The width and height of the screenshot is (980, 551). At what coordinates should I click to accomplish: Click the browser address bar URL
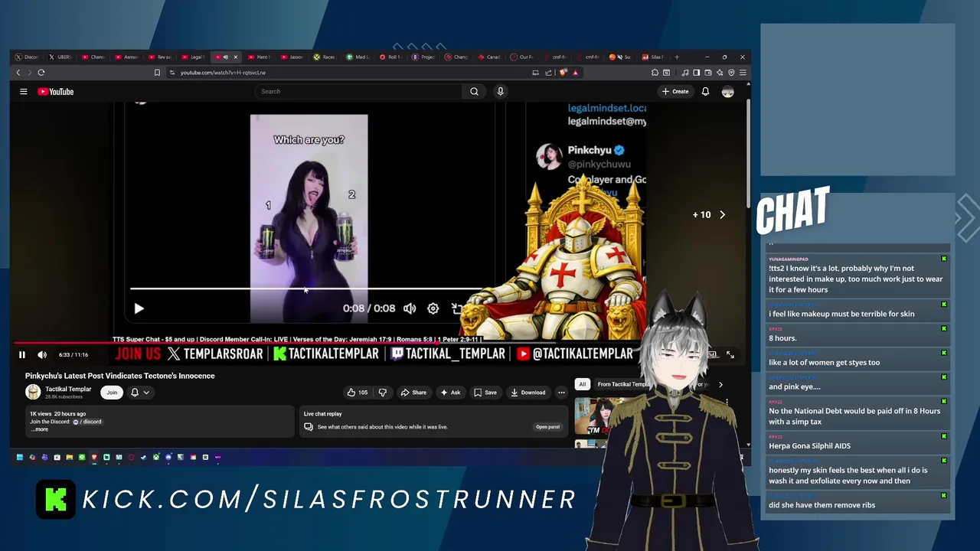point(223,73)
